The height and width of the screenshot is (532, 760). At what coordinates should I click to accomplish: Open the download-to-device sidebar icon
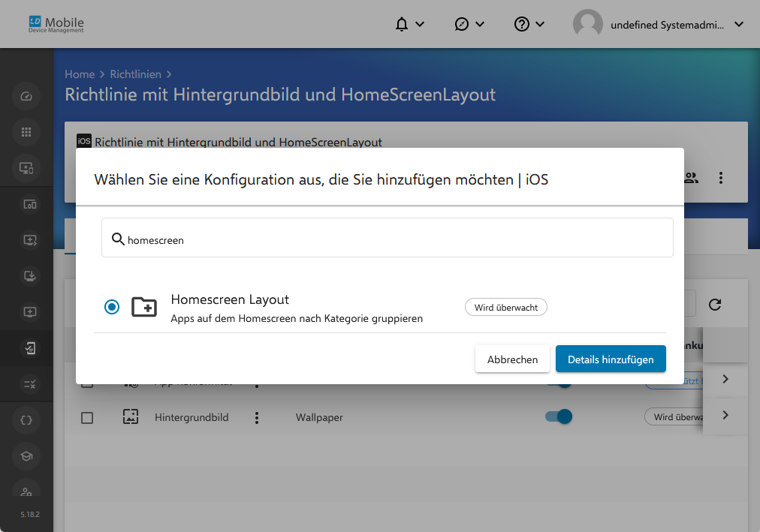click(x=30, y=276)
